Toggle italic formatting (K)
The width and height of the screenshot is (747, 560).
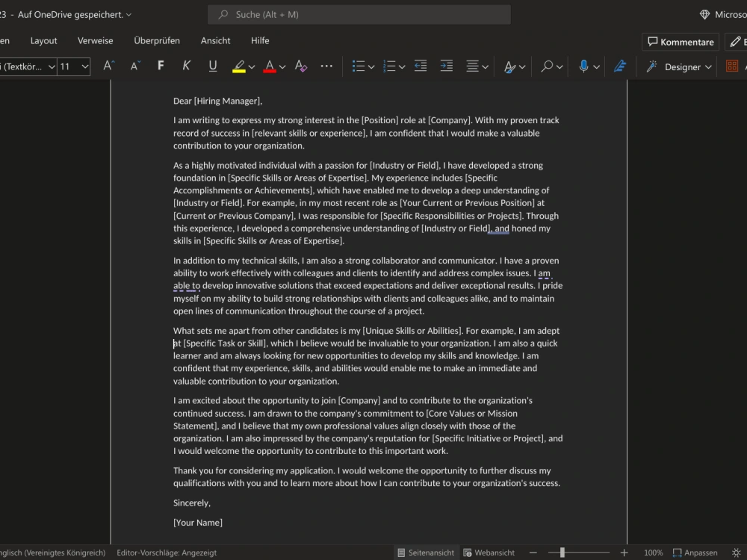(186, 66)
